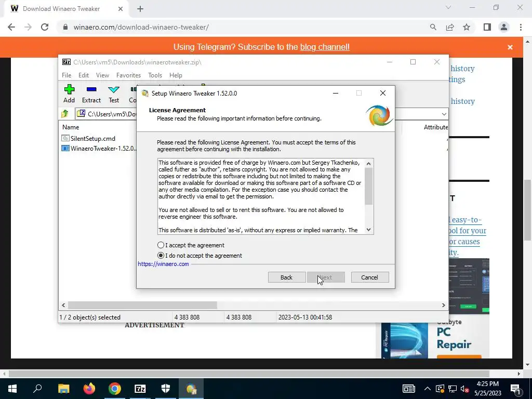Click the license agreement scrollbar thumb
Image resolution: width=532 pixels, height=399 pixels.
click(369, 186)
